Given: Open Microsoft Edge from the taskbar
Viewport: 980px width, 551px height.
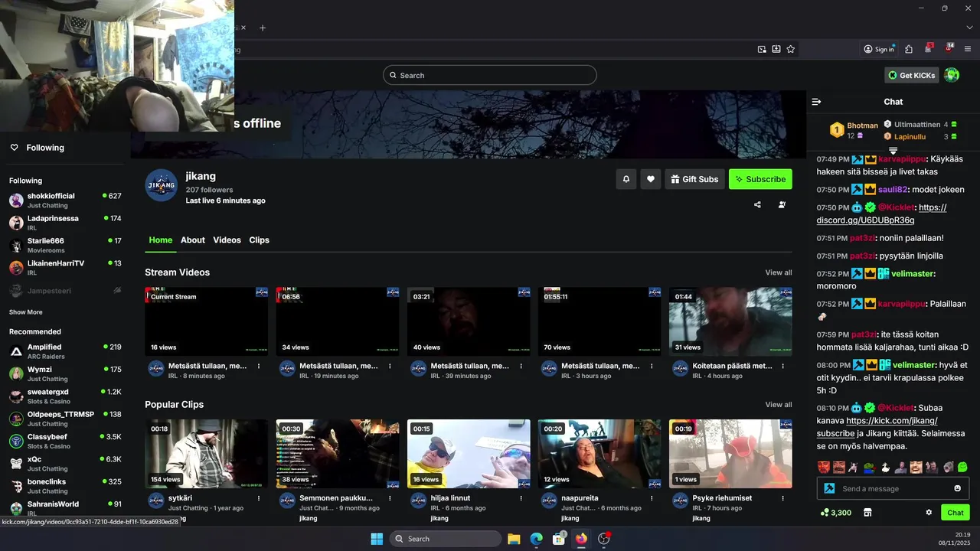Looking at the screenshot, I should (x=537, y=539).
